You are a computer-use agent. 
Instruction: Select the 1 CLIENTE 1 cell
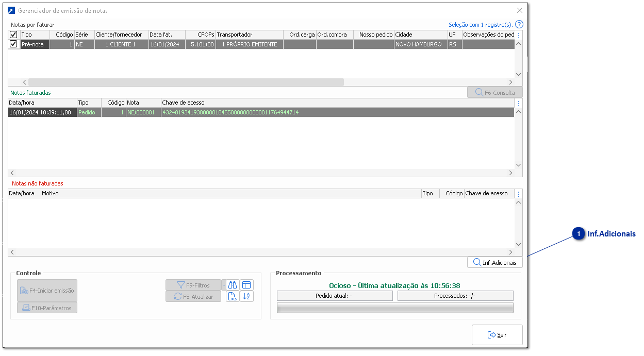click(122, 44)
